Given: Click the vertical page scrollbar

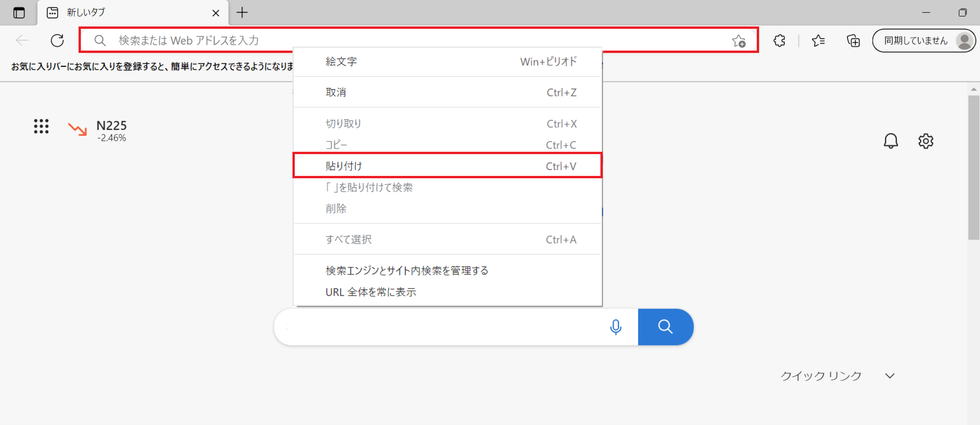Looking at the screenshot, I should [x=973, y=167].
